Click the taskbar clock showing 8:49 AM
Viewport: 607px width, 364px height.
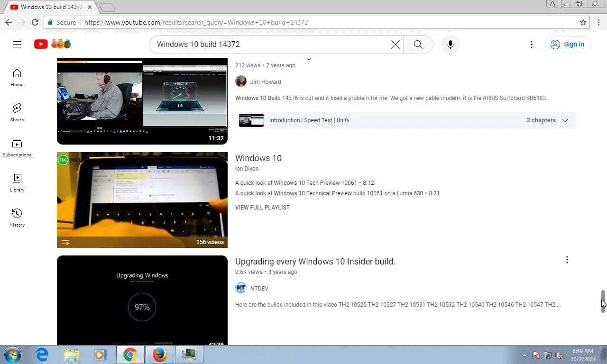coord(583,355)
